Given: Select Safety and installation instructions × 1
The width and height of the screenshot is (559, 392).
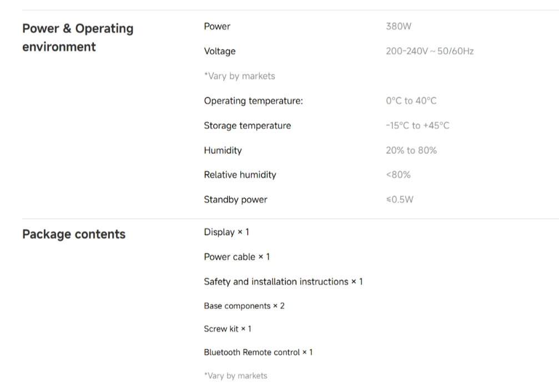Looking at the screenshot, I should tap(284, 282).
